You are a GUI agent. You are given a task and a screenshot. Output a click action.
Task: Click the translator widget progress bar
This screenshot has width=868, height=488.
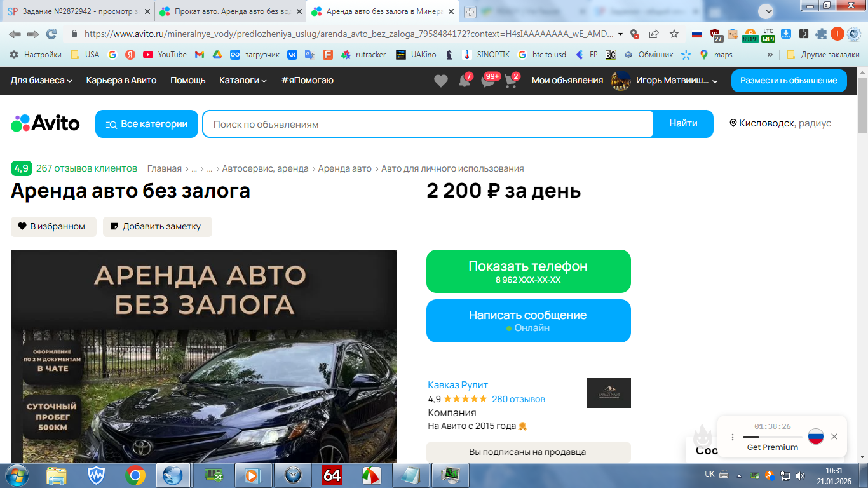click(773, 437)
